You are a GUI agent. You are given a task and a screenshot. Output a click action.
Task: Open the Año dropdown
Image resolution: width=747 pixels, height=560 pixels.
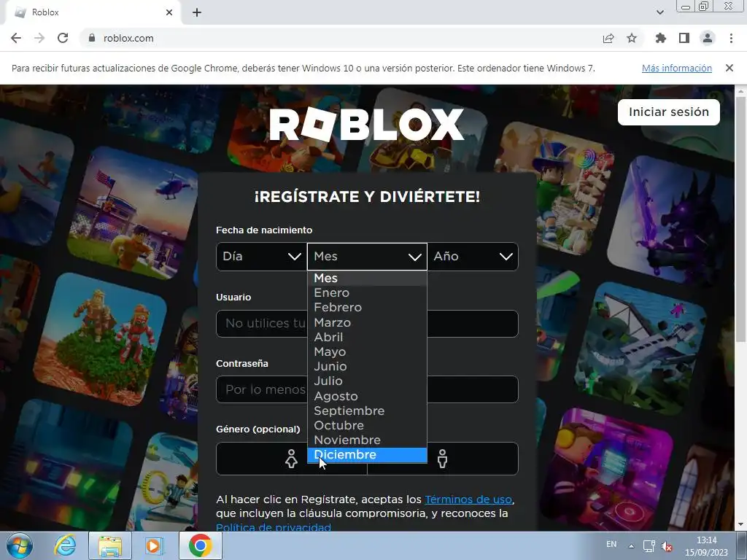tap(473, 256)
